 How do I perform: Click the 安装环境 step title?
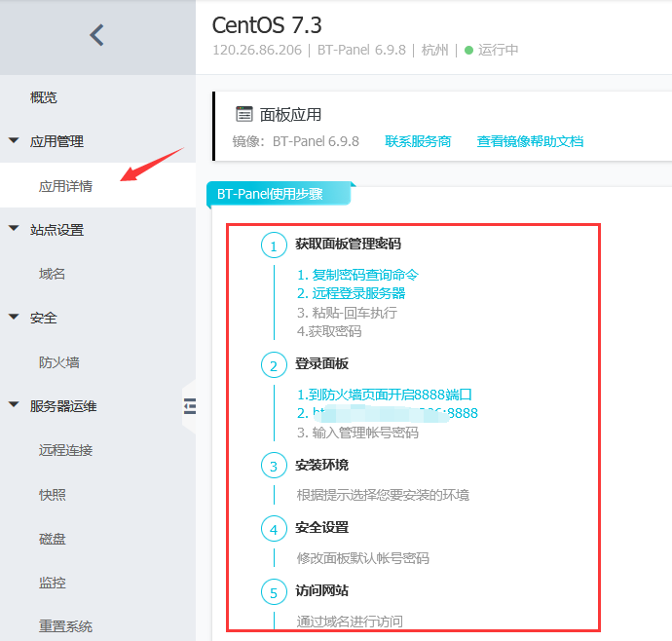point(321,465)
